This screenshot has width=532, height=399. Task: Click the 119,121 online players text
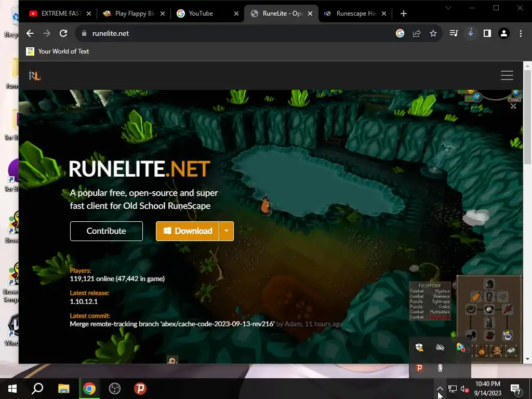coord(117,279)
